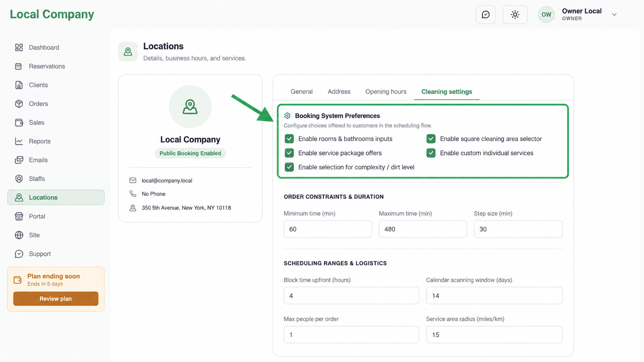Click the Booking System Preferences gear icon
Screen dimensions: 644x362
pyautogui.click(x=287, y=116)
